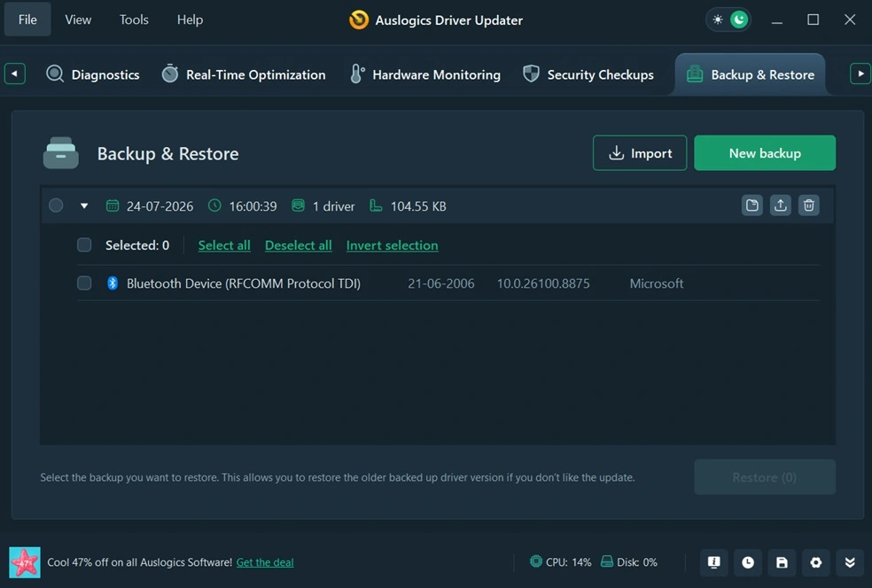The height and width of the screenshot is (588, 872).
Task: Check the Bluetooth Device RFCOMM driver checkbox
Action: click(84, 282)
